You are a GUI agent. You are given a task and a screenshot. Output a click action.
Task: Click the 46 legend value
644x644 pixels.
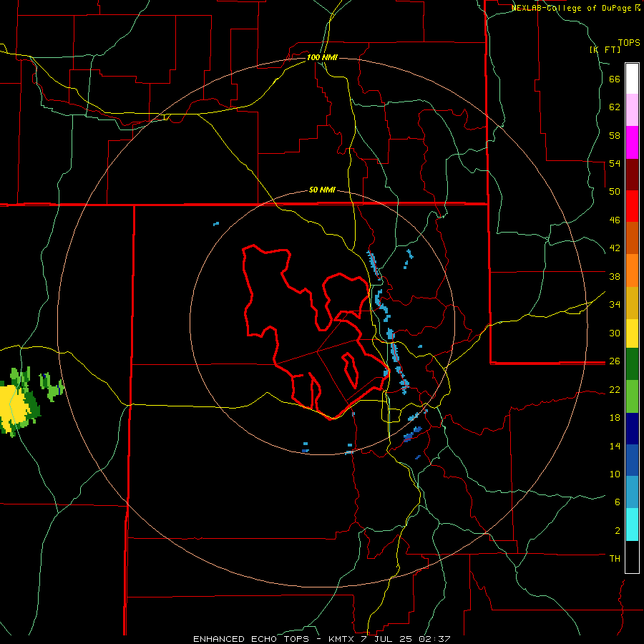(615, 220)
